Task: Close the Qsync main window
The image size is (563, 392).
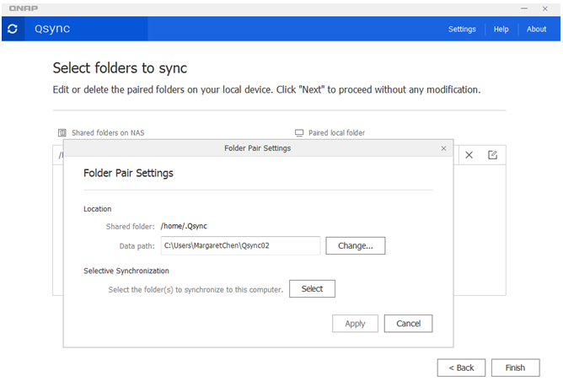Action: pyautogui.click(x=545, y=8)
